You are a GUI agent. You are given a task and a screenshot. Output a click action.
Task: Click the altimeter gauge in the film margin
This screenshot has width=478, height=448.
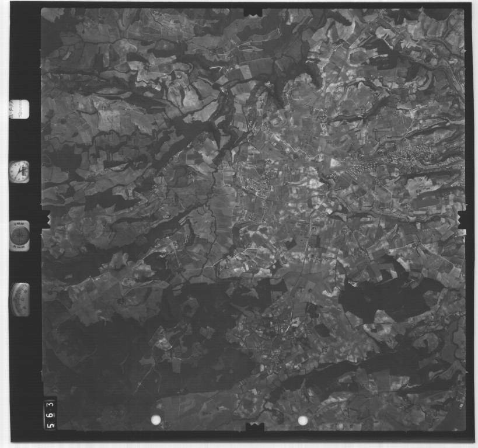point(19,300)
